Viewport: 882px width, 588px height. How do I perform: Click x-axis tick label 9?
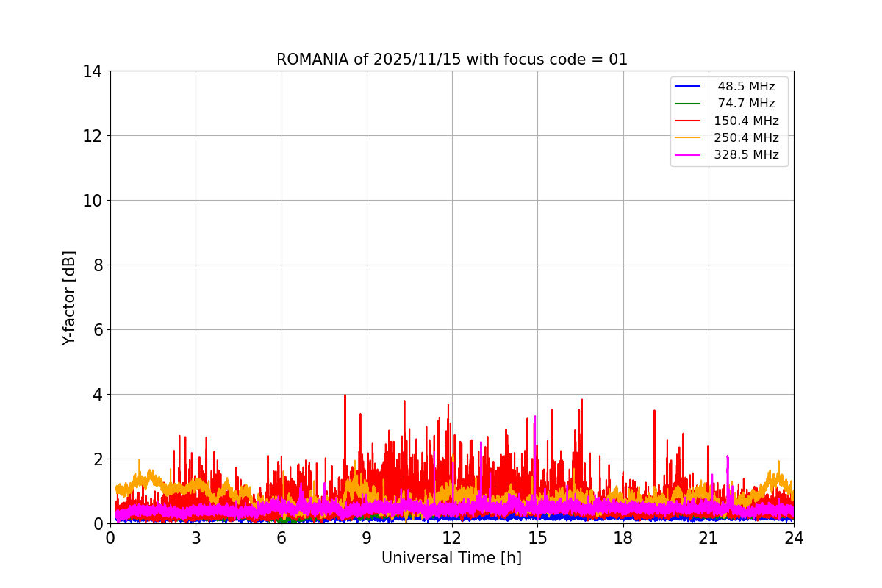point(367,538)
